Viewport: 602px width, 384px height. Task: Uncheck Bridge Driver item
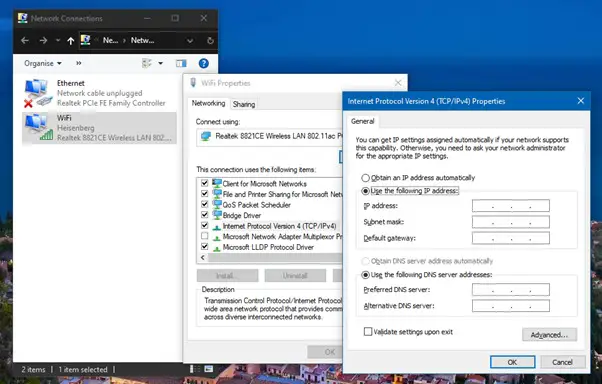[x=205, y=215]
